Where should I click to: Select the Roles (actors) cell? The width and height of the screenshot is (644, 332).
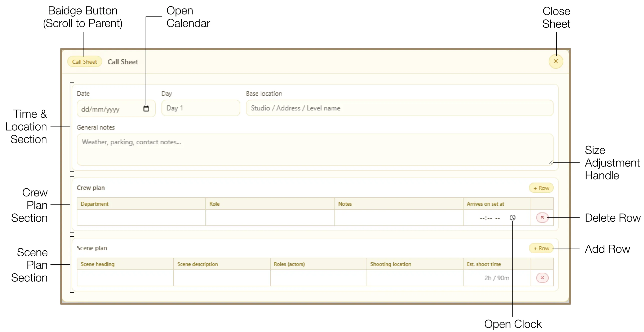pyautogui.click(x=319, y=278)
